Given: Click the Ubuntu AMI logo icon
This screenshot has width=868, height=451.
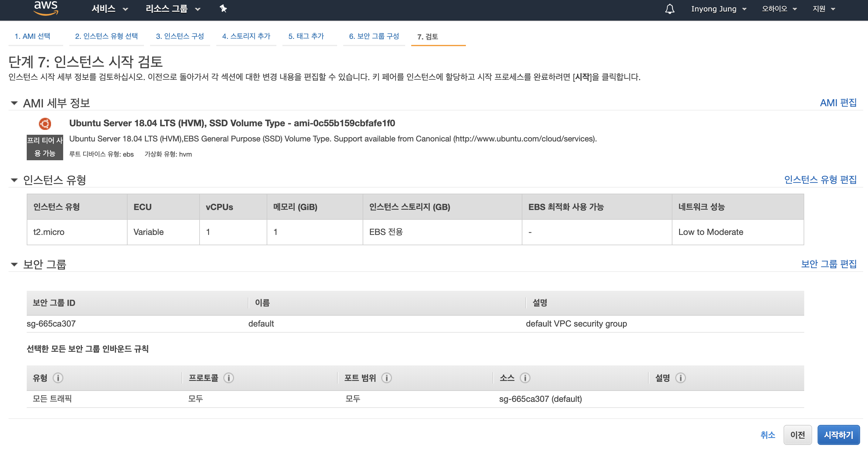Looking at the screenshot, I should coord(45,124).
